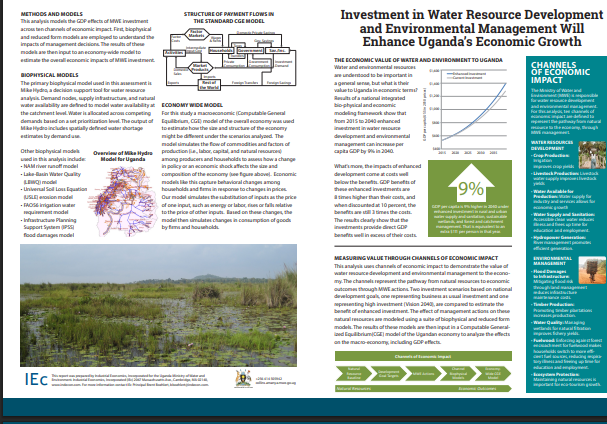The width and height of the screenshot is (607, 424).
Task: Click the Government box in CGE diagram
Action: click(x=250, y=50)
